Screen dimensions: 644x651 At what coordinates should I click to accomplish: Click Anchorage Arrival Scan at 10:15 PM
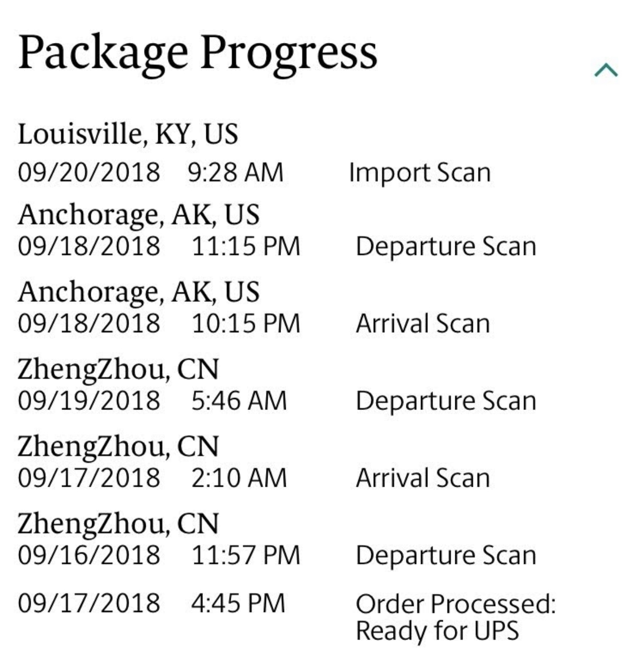423,323
